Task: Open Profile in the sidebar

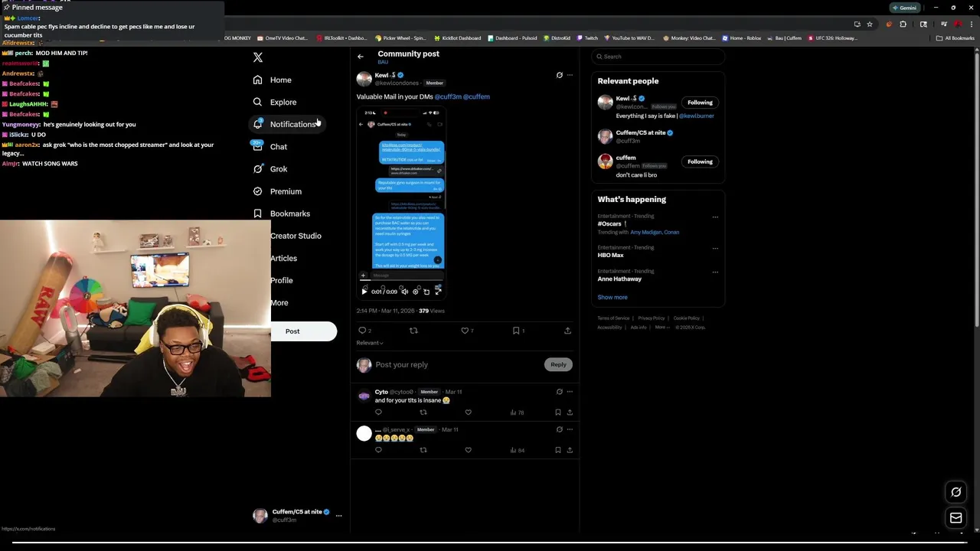Action: coord(281,280)
